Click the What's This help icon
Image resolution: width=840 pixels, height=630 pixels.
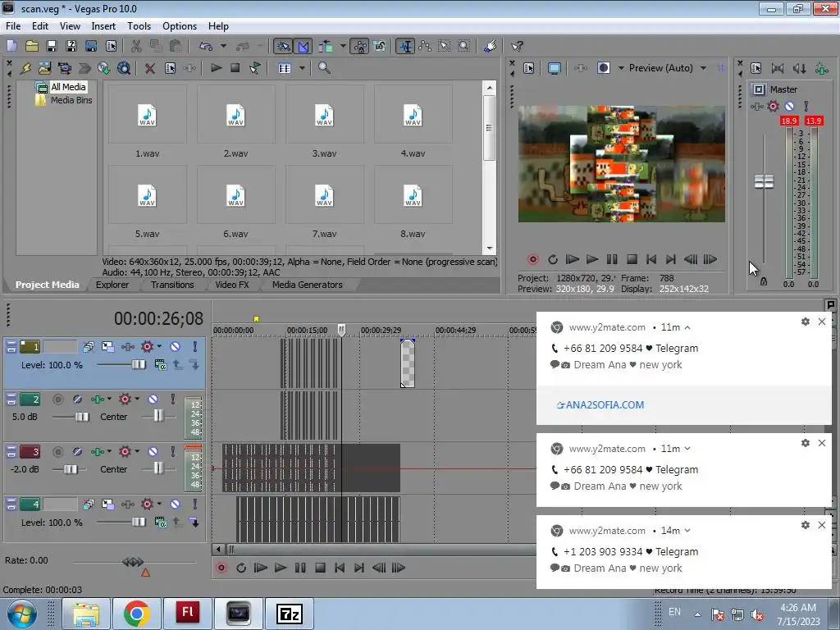[517, 46]
